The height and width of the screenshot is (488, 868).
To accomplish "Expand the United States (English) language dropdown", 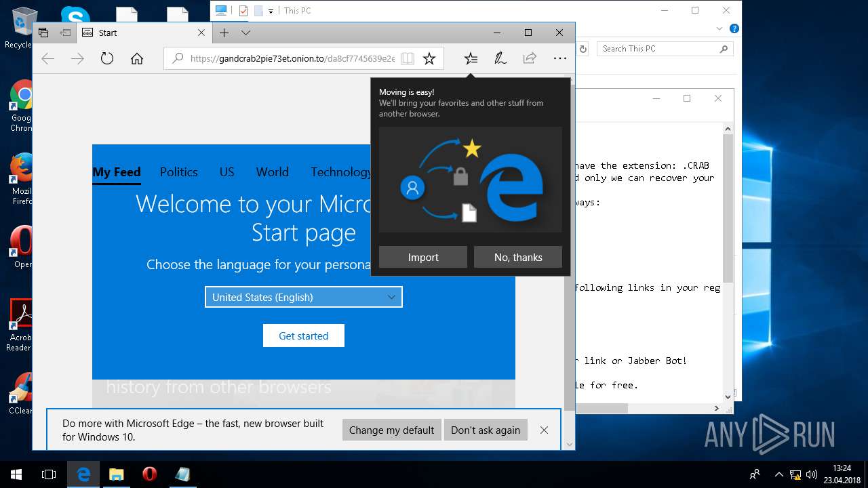I will coord(304,297).
